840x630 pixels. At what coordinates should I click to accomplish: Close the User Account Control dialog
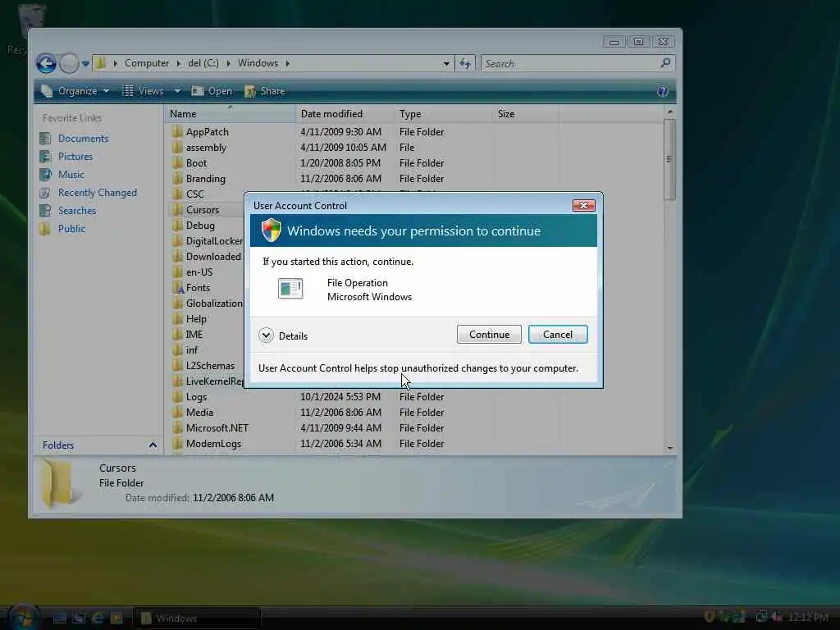coord(583,205)
